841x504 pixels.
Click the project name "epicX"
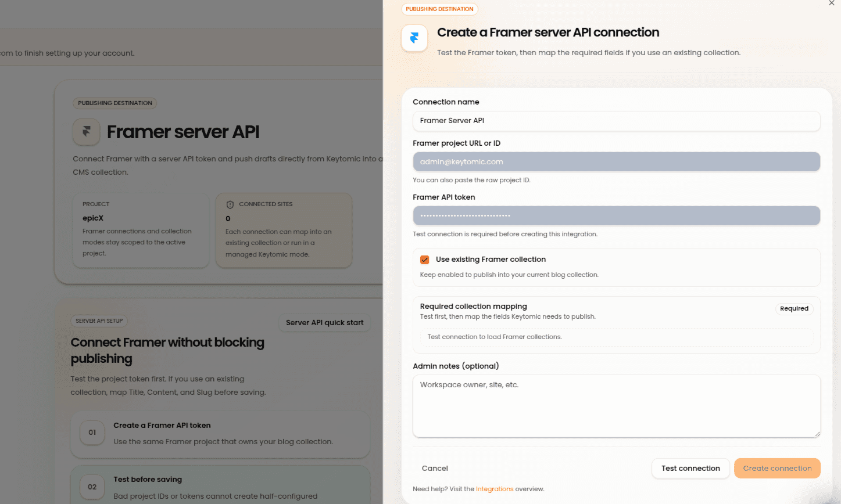93,218
